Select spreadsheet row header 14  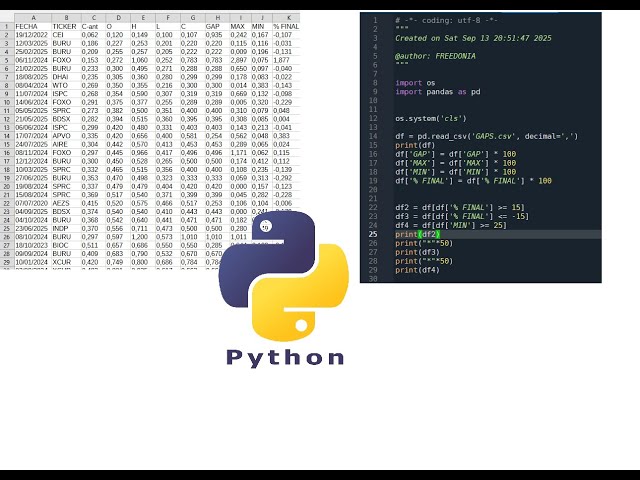coord(7,136)
